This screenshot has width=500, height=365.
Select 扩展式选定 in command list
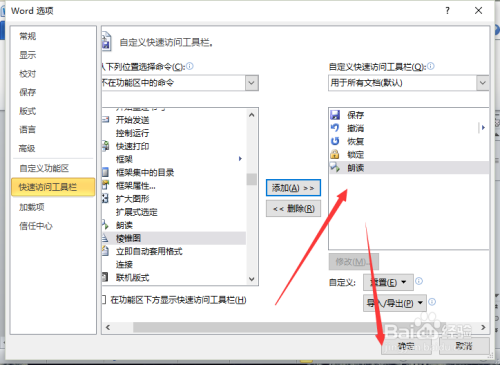pyautogui.click(x=137, y=212)
